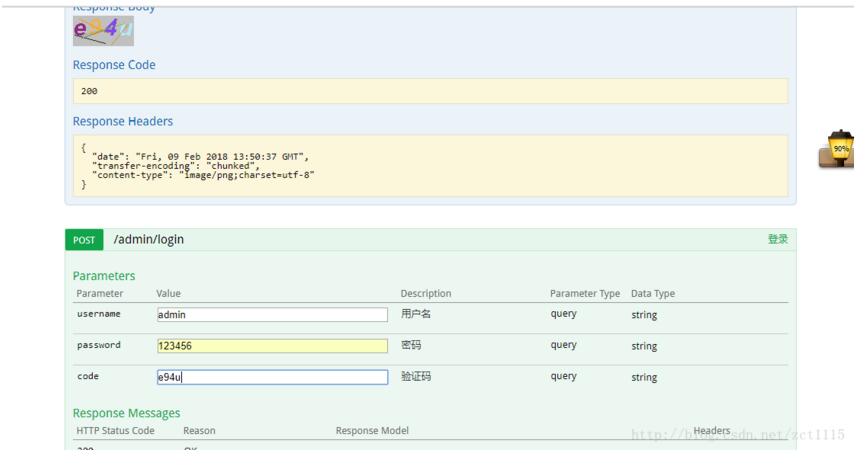Click the Response Code heading
Screen dimensions: 867x469
point(114,65)
